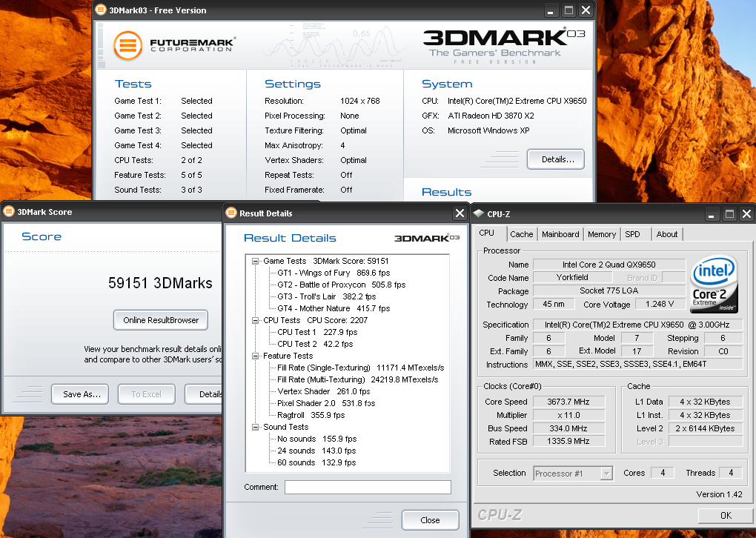This screenshot has height=538, width=756.
Task: Click the Level 2 cache value
Action: point(705,428)
